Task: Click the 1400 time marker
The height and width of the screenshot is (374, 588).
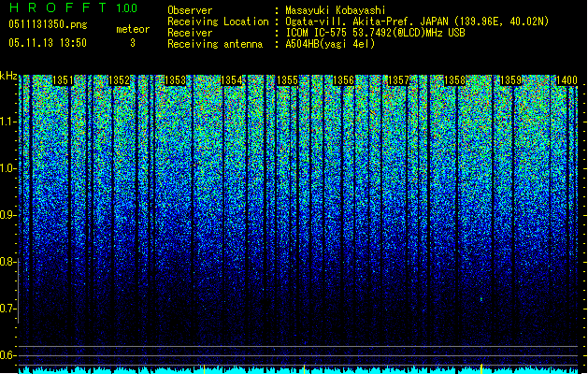Action: pyautogui.click(x=566, y=80)
